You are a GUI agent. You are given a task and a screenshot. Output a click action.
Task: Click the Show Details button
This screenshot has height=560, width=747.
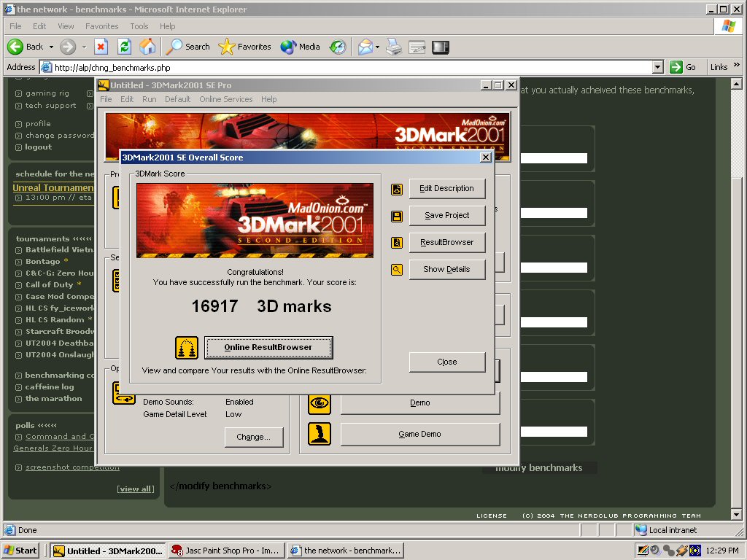point(447,270)
